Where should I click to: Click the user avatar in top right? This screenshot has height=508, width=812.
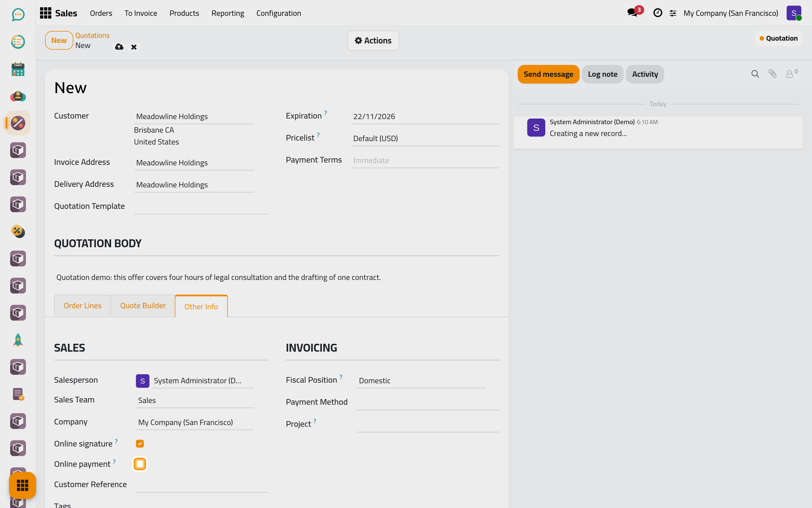tap(794, 13)
